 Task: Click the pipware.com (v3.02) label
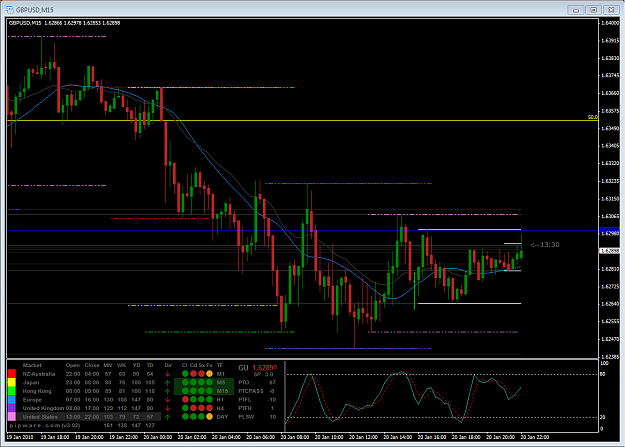pyautogui.click(x=45, y=425)
